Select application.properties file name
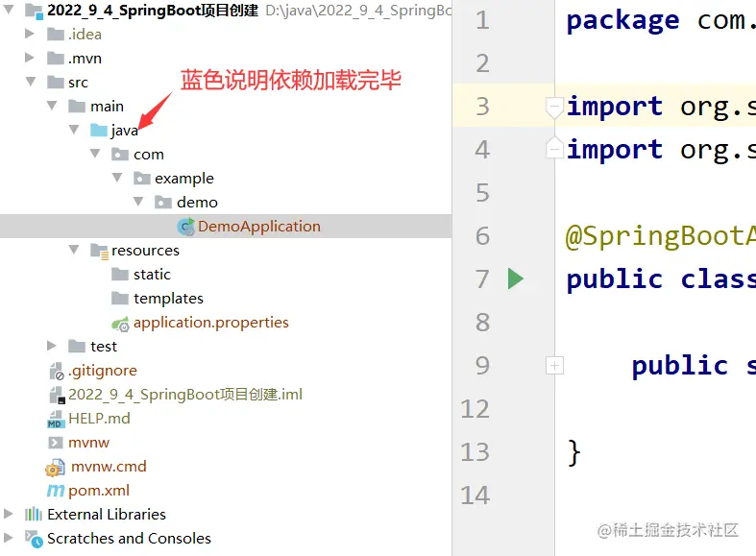 coord(211,323)
